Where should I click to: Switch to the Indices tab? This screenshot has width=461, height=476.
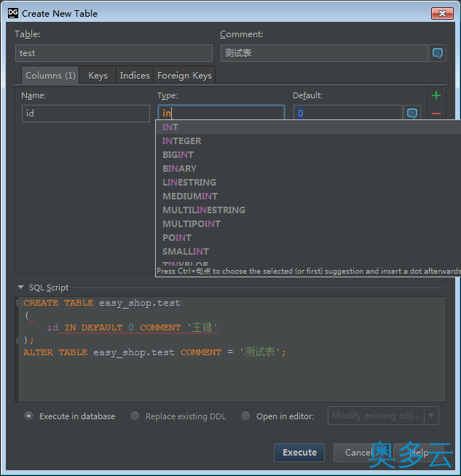click(x=135, y=75)
